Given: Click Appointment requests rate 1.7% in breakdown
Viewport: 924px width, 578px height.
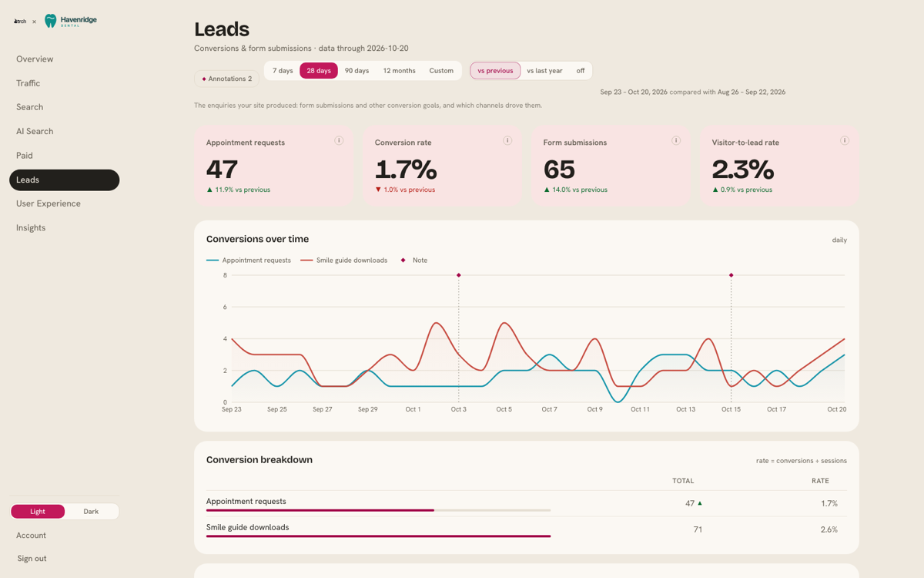Looking at the screenshot, I should [829, 503].
